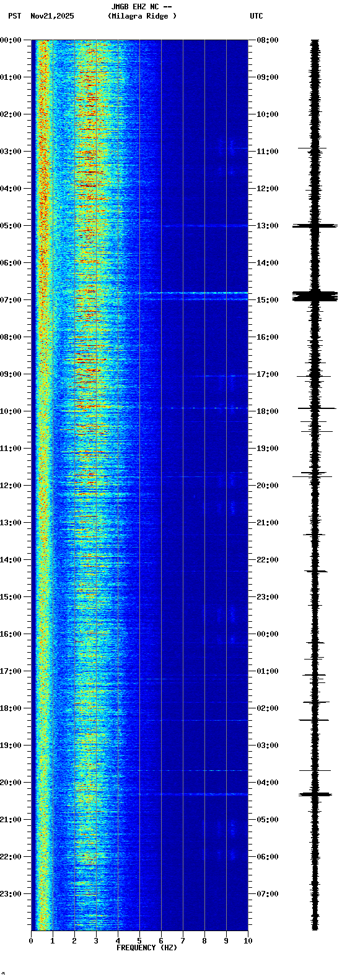The width and height of the screenshot is (342, 980).
Task: Click the 02:00 UTC axis label
Action: point(268,708)
